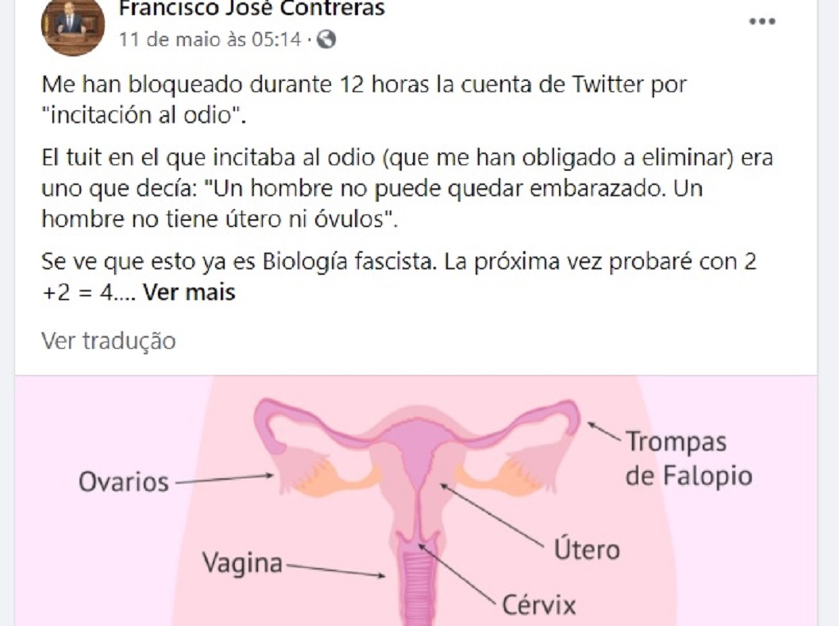840x626 pixels.
Task: Expand the post with Ver mais
Action: 189,292
